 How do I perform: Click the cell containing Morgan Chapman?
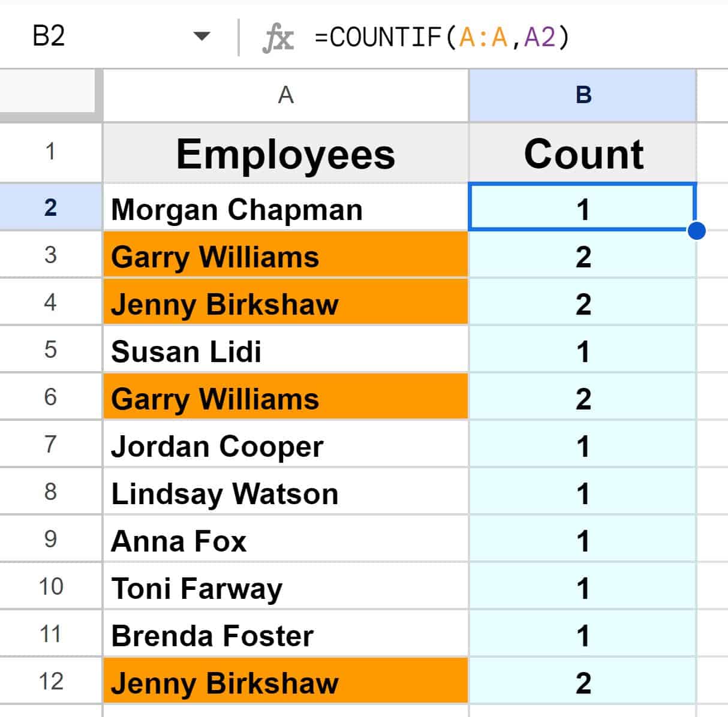pyautogui.click(x=285, y=209)
